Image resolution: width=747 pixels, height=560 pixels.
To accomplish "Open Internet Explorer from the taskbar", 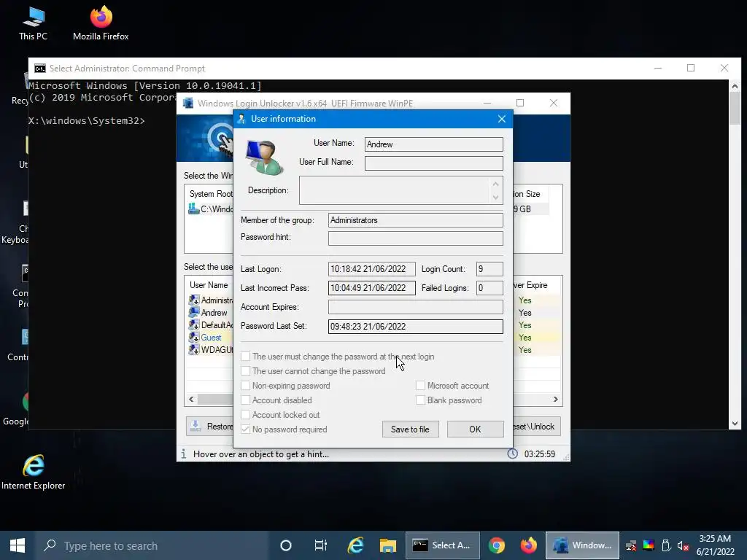I will click(x=355, y=545).
